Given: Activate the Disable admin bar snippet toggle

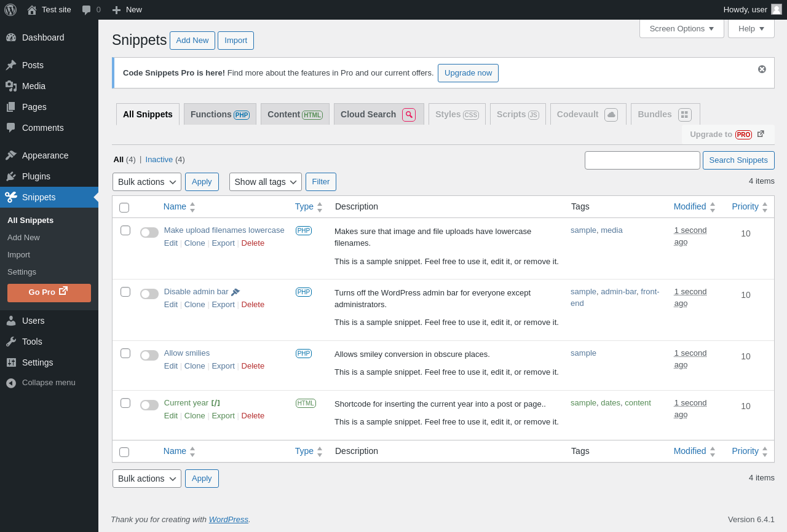Looking at the screenshot, I should coord(149,294).
